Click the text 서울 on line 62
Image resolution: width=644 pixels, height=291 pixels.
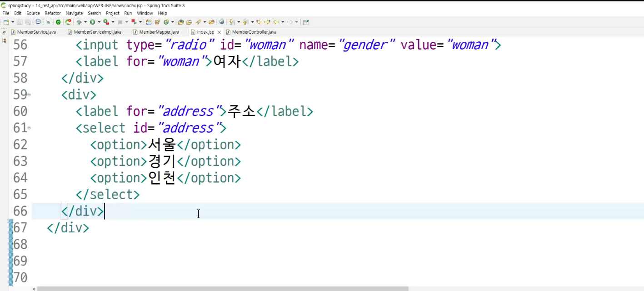[162, 145]
